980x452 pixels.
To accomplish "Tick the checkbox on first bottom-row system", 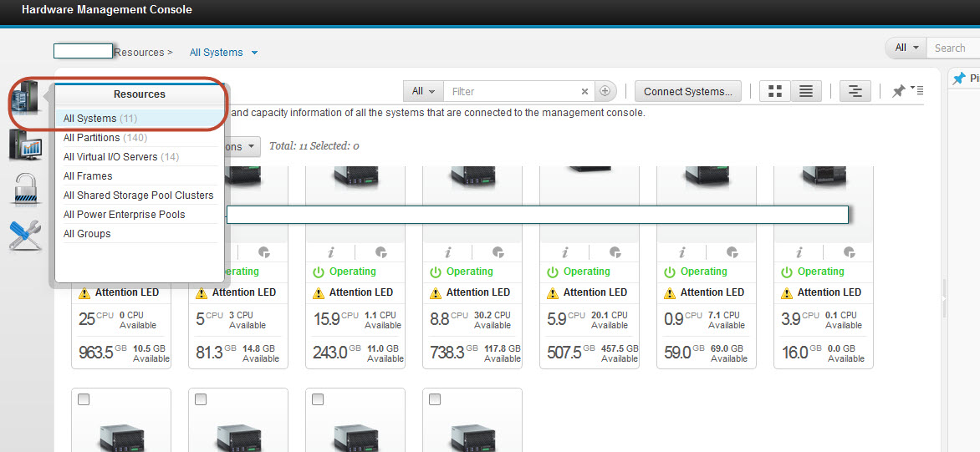I will 84,400.
